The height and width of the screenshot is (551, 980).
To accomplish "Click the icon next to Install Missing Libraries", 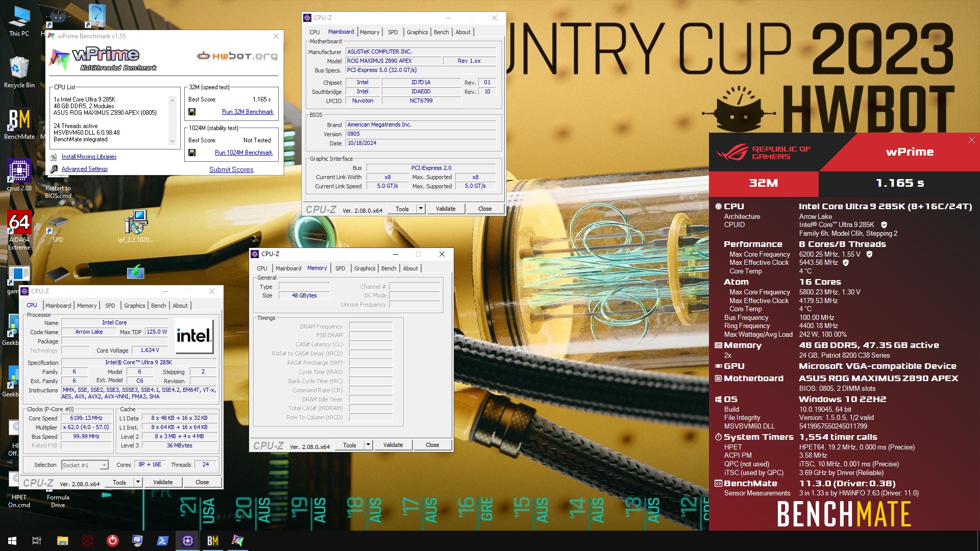I will coord(54,157).
